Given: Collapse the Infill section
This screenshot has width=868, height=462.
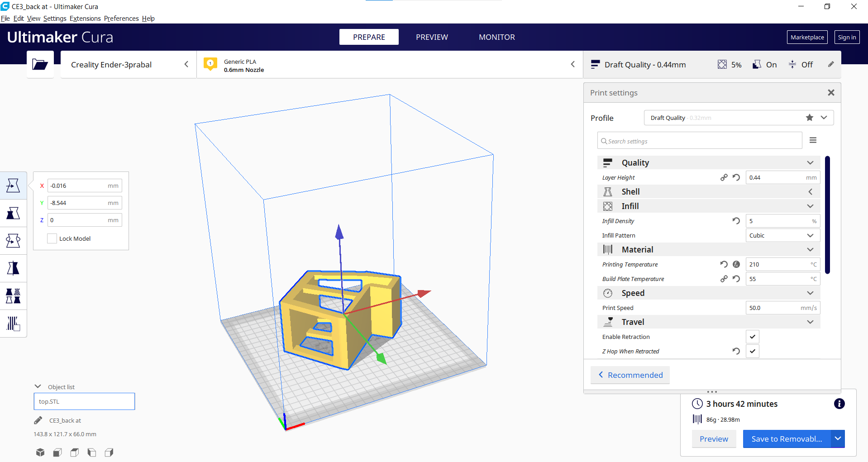Looking at the screenshot, I should 709,206.
